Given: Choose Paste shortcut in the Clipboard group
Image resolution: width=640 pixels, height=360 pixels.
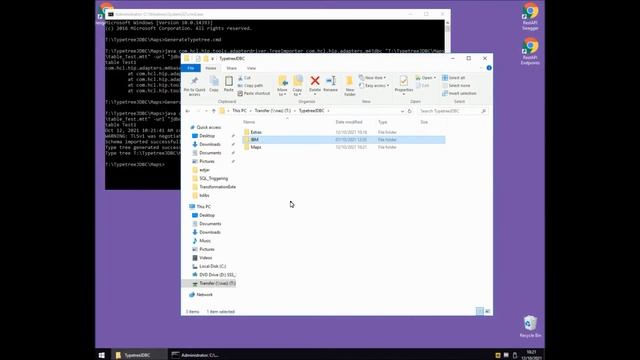Looking at the screenshot, I should pyautogui.click(x=254, y=93).
